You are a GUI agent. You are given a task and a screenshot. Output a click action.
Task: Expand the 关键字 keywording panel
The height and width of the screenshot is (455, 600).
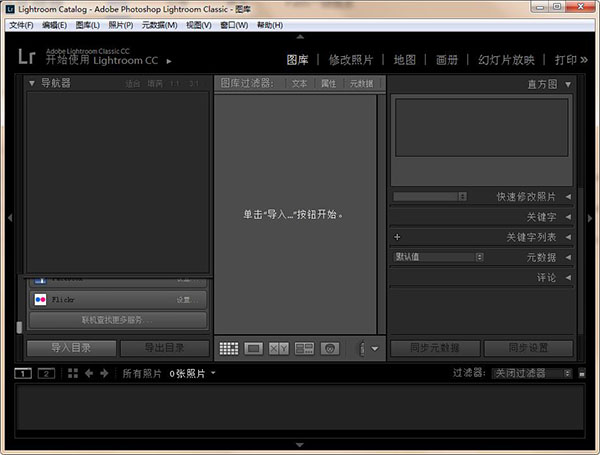click(x=567, y=217)
